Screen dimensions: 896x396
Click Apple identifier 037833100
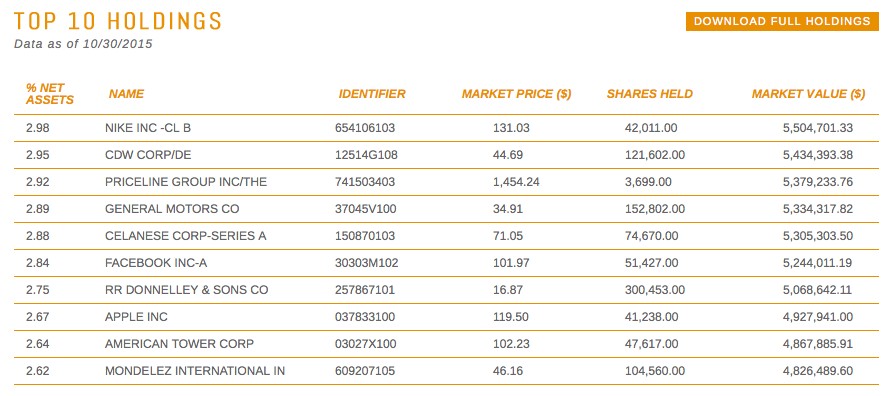365,317
